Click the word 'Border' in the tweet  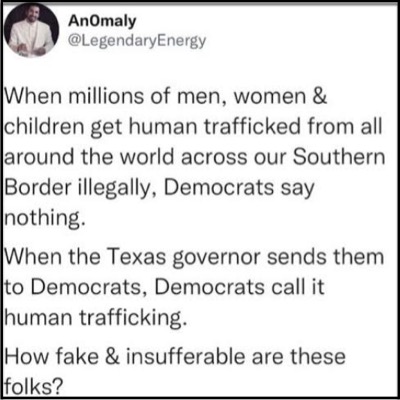(38, 187)
